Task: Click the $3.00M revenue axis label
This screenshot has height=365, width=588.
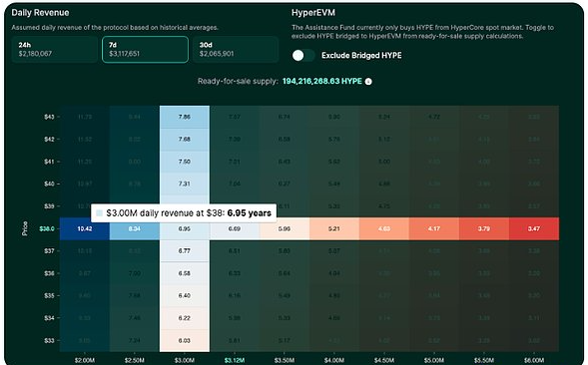Action: (x=185, y=360)
